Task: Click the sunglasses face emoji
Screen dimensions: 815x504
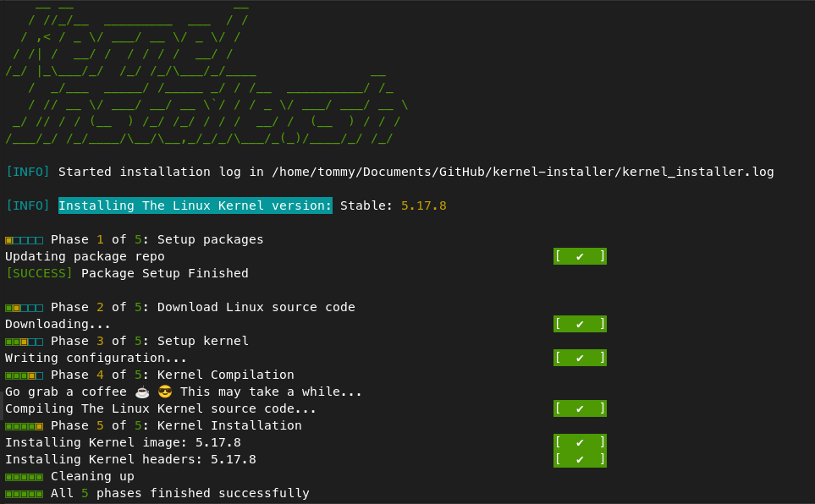Action: 165,392
